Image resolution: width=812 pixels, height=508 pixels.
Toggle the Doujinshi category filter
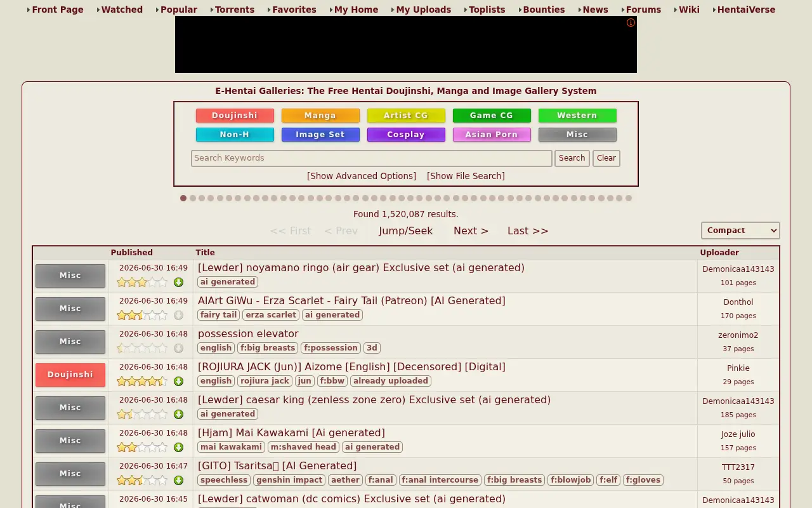tap(235, 116)
